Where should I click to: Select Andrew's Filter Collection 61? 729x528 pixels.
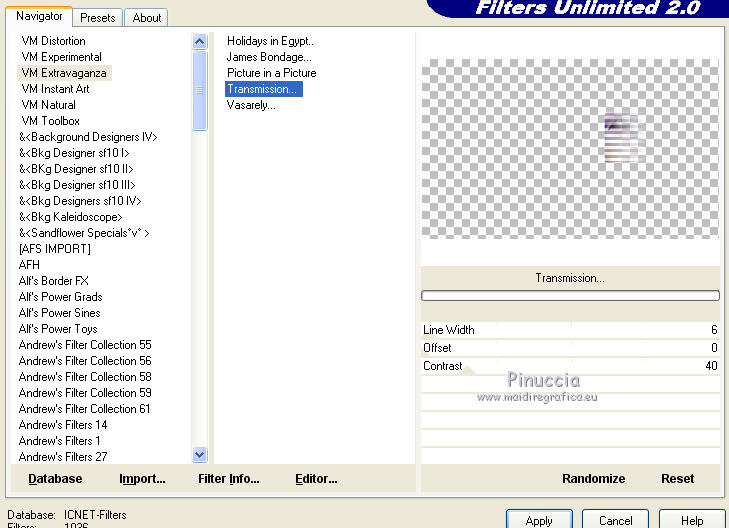(x=84, y=409)
